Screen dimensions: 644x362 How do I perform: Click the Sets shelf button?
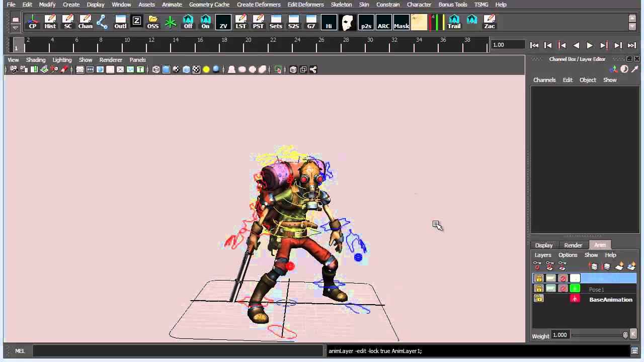coord(276,22)
